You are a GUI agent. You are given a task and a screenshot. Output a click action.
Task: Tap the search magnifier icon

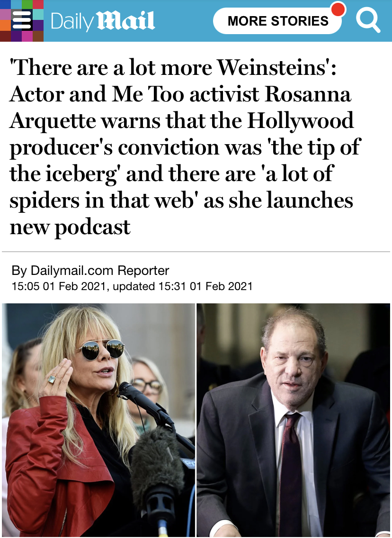(368, 20)
